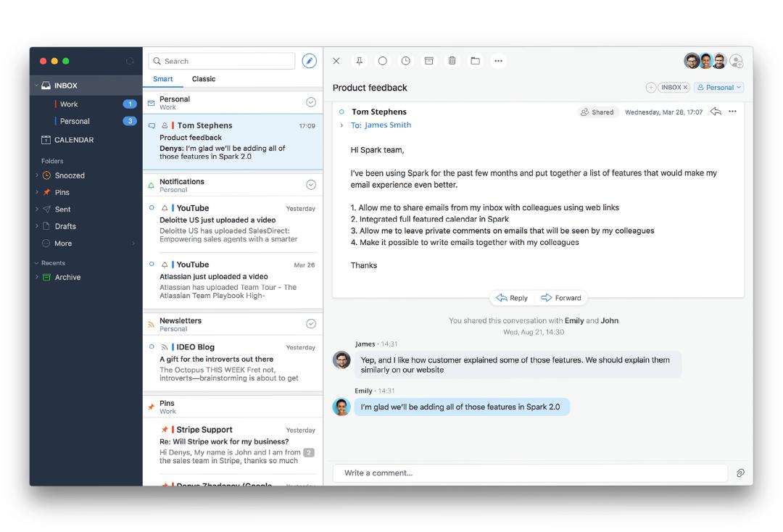
Task: Open Deloitte US just uploaded a video email
Action: tap(233, 223)
